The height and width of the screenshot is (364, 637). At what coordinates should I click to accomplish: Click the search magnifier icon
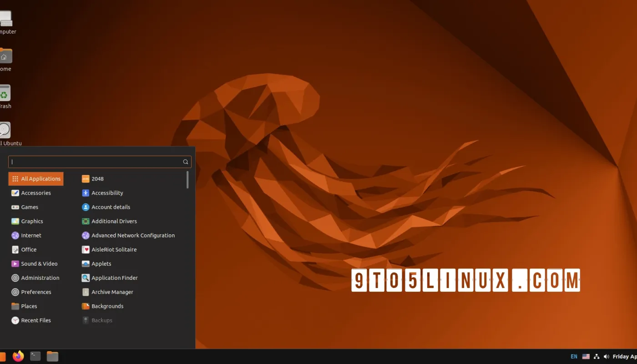click(x=186, y=162)
